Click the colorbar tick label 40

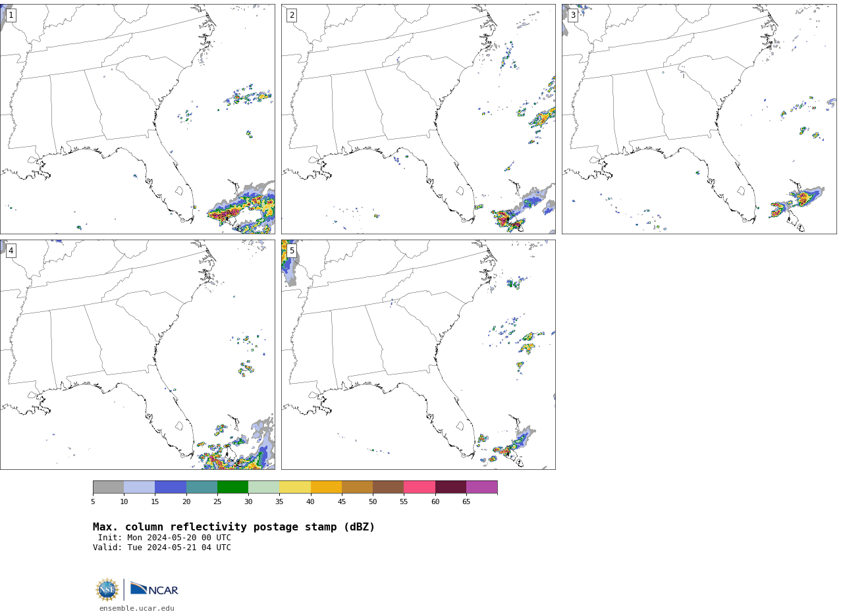(x=311, y=502)
